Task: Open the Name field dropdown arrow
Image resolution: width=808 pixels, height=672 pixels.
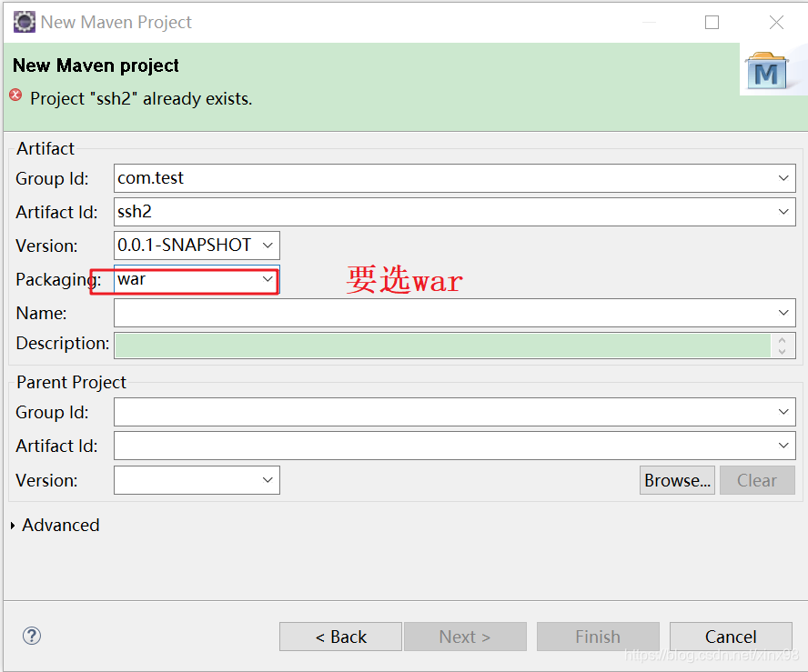Action: click(783, 313)
